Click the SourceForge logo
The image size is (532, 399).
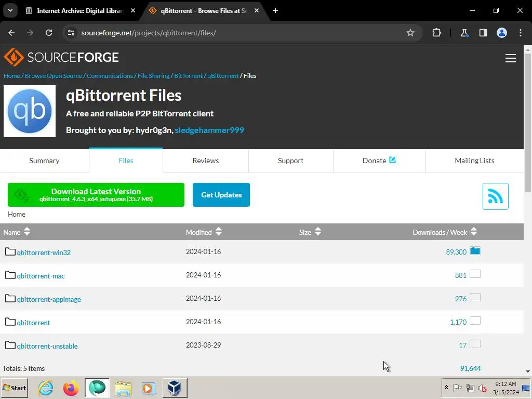click(x=61, y=57)
